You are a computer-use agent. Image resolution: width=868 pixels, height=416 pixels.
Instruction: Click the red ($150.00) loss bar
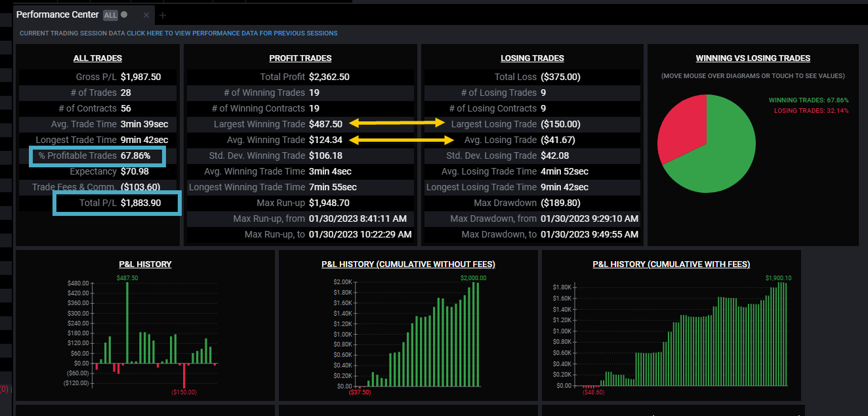coord(184,375)
